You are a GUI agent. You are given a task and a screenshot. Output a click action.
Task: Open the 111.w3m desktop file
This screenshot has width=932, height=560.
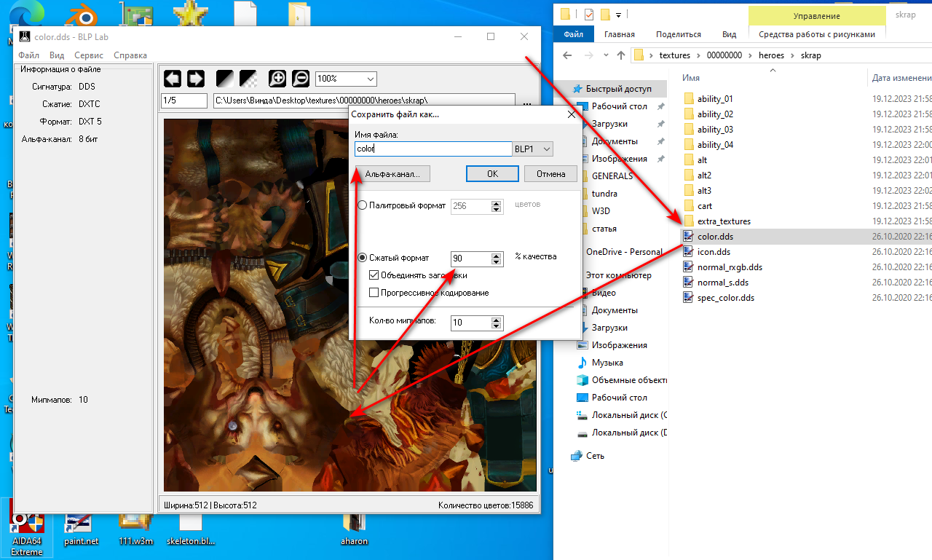click(136, 529)
